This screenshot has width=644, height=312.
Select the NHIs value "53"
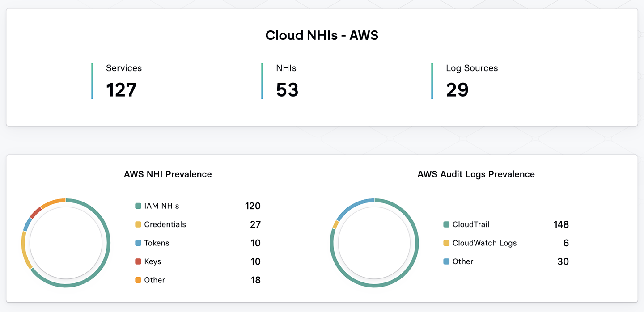tap(287, 90)
